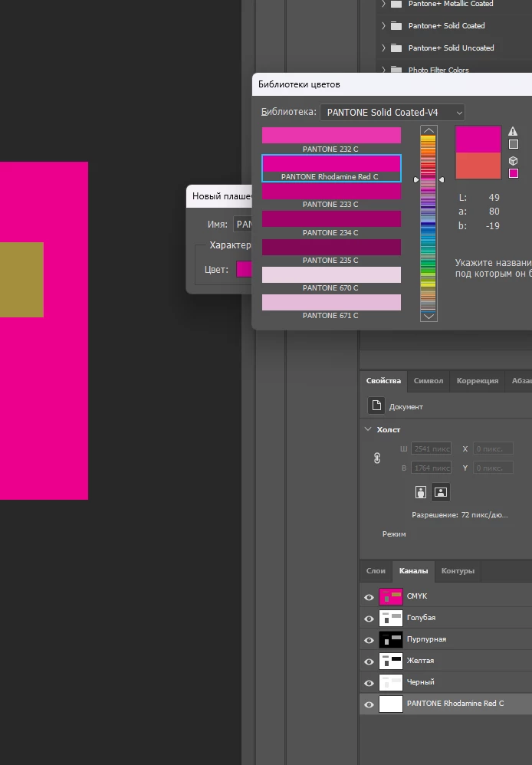This screenshot has height=765, width=532.
Task: Click the Имя field in new spot channel dialog
Action: click(242, 225)
